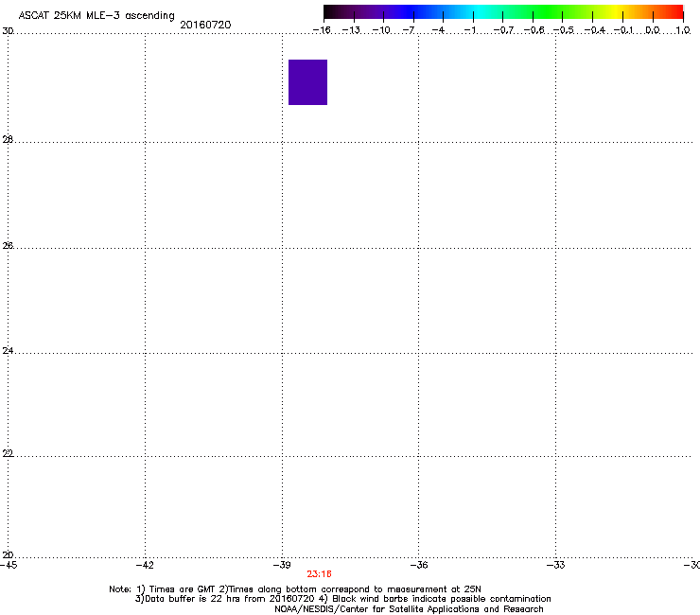Click the latitude label 28
700x615 pixels.
(x=8, y=140)
